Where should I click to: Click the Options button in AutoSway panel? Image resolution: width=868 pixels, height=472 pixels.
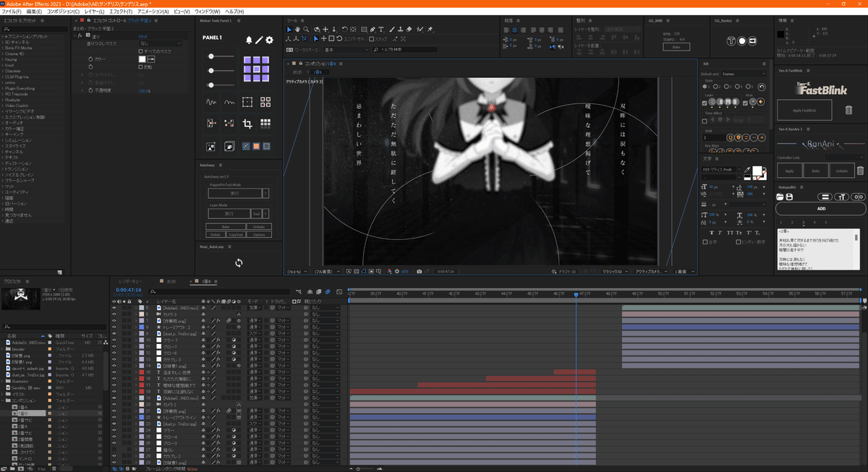258,235
